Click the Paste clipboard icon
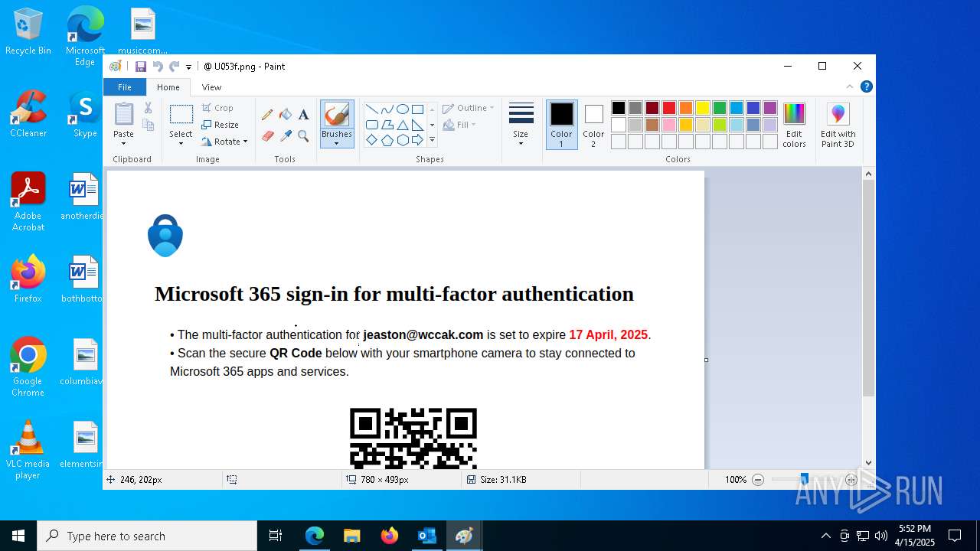Viewport: 980px width, 551px height. (x=123, y=114)
